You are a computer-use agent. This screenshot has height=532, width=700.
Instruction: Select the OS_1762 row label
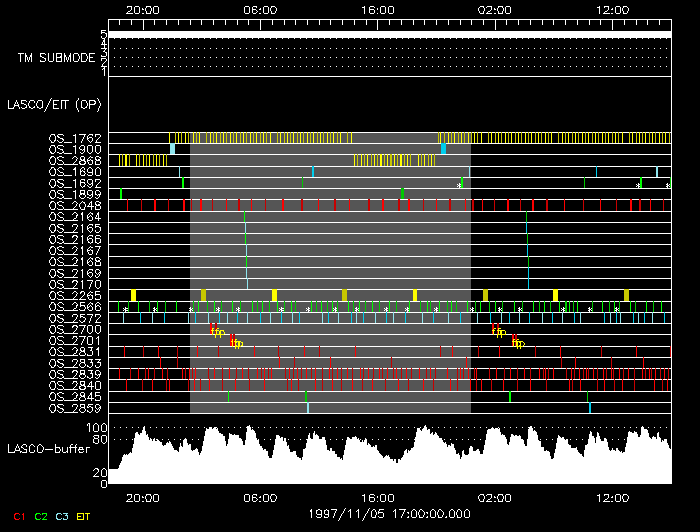point(75,138)
